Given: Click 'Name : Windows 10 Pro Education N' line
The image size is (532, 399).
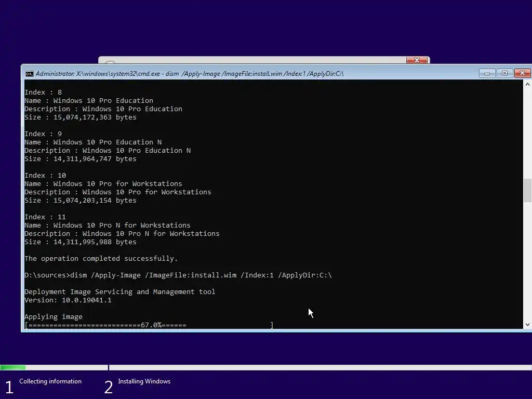Looking at the screenshot, I should click(93, 142).
